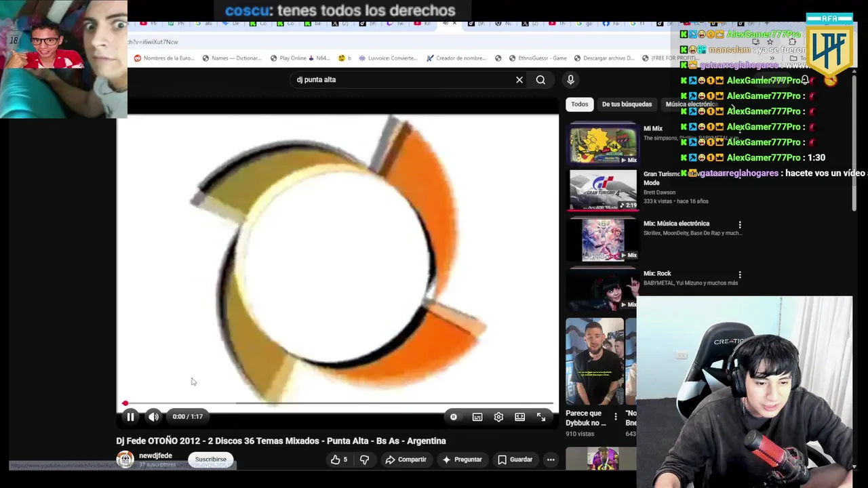This screenshot has width=868, height=488.
Task: Open the Luvvoice: Convierte bookmark
Action: (388, 58)
